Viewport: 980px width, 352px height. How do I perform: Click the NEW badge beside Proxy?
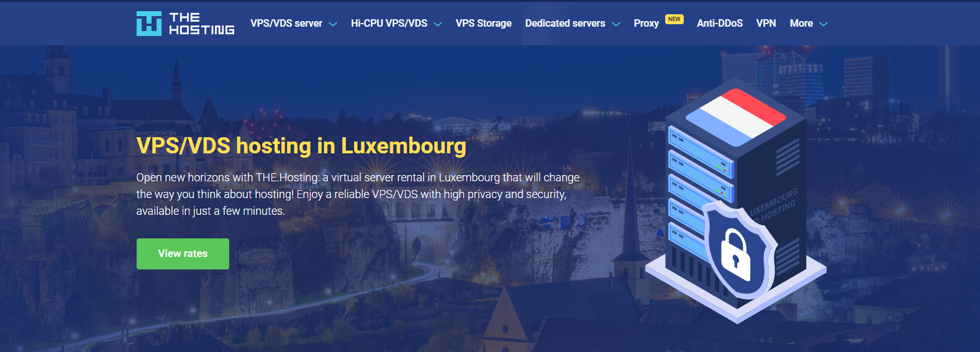[x=674, y=19]
